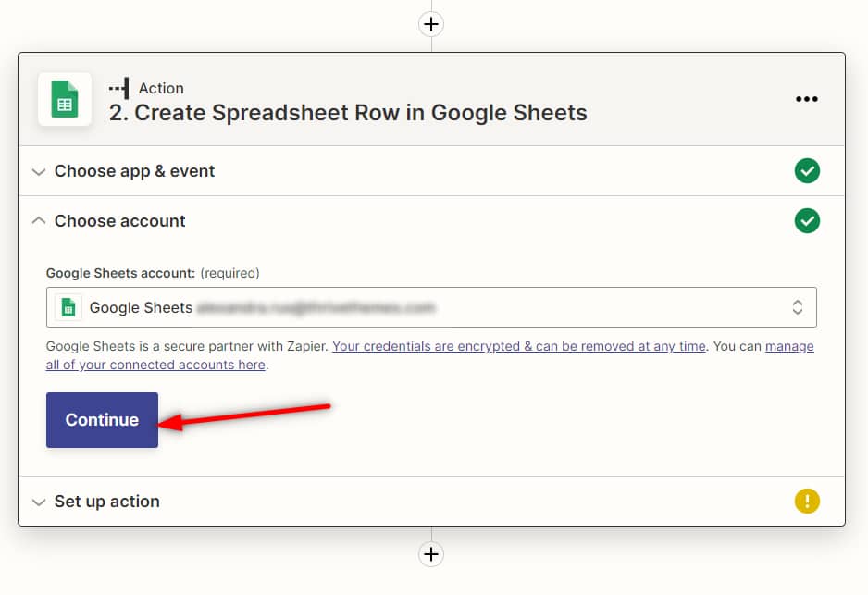Expand the Set up action chevron

(39, 502)
